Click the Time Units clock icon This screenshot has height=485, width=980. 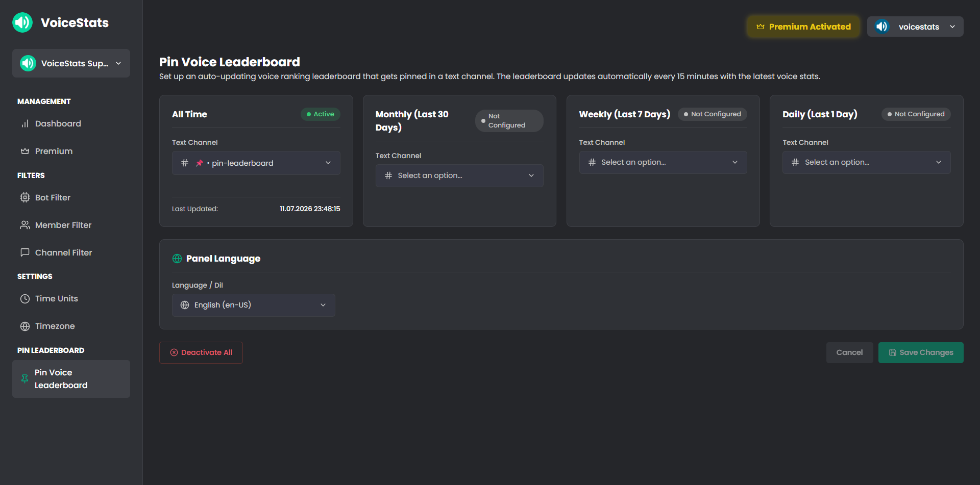click(24, 299)
